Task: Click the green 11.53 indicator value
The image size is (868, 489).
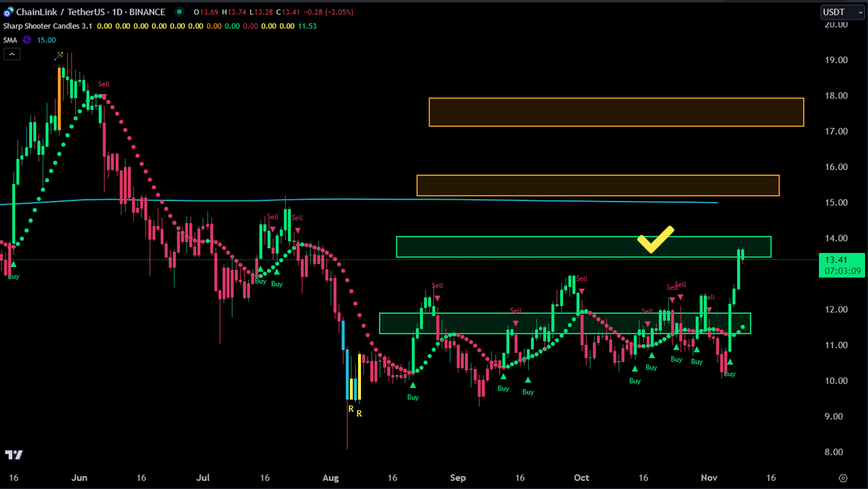Action: tap(307, 26)
